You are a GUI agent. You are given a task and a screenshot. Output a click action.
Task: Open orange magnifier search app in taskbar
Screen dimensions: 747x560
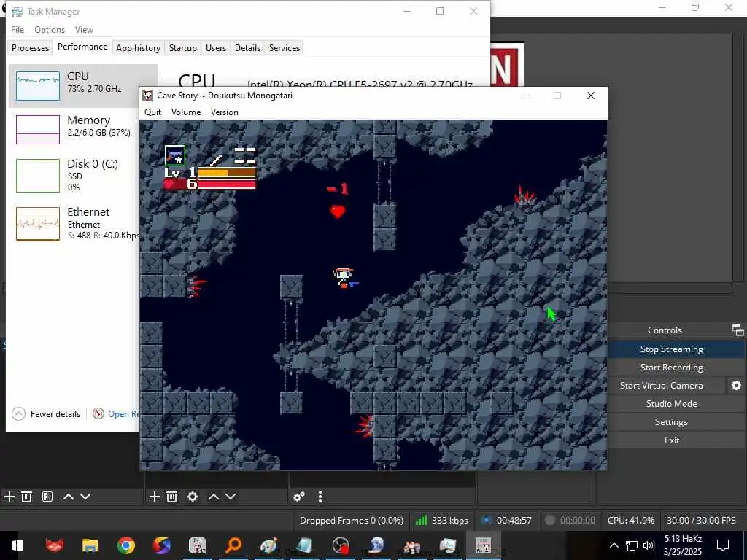[233, 545]
